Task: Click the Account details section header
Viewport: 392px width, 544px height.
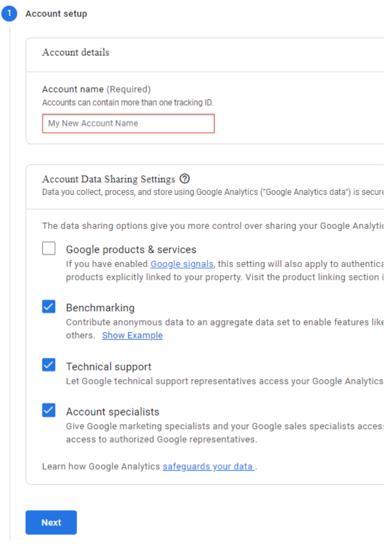Action: [x=76, y=52]
